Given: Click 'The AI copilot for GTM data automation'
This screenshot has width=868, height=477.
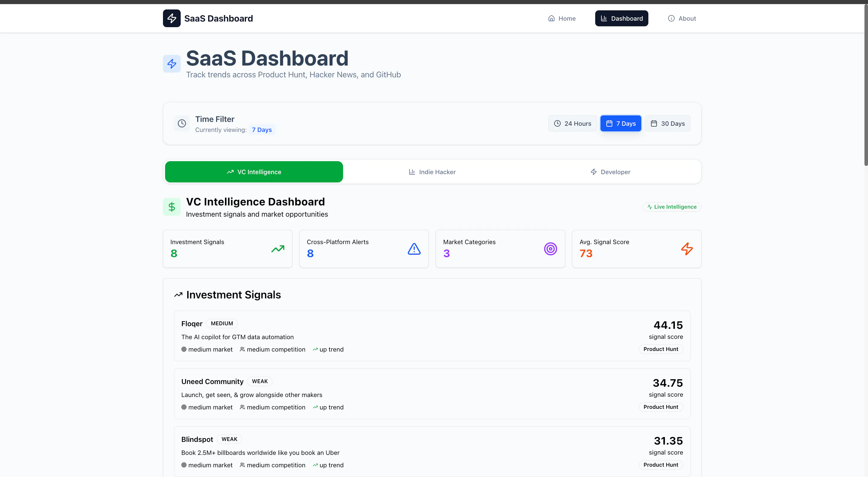Looking at the screenshot, I should pyautogui.click(x=238, y=337).
